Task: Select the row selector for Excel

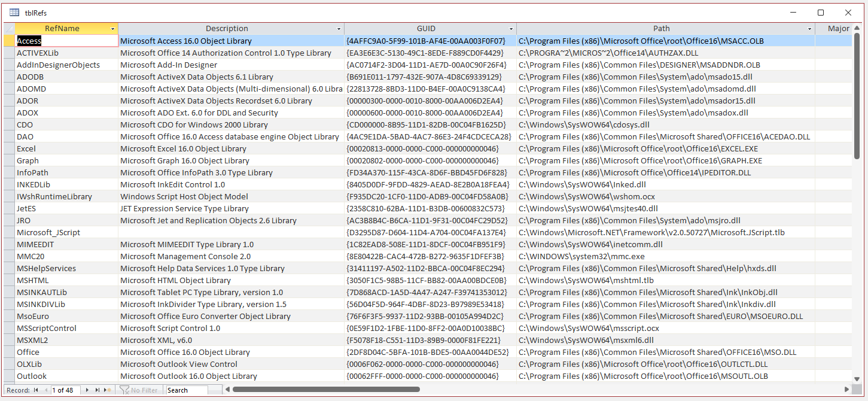Action: [10, 148]
